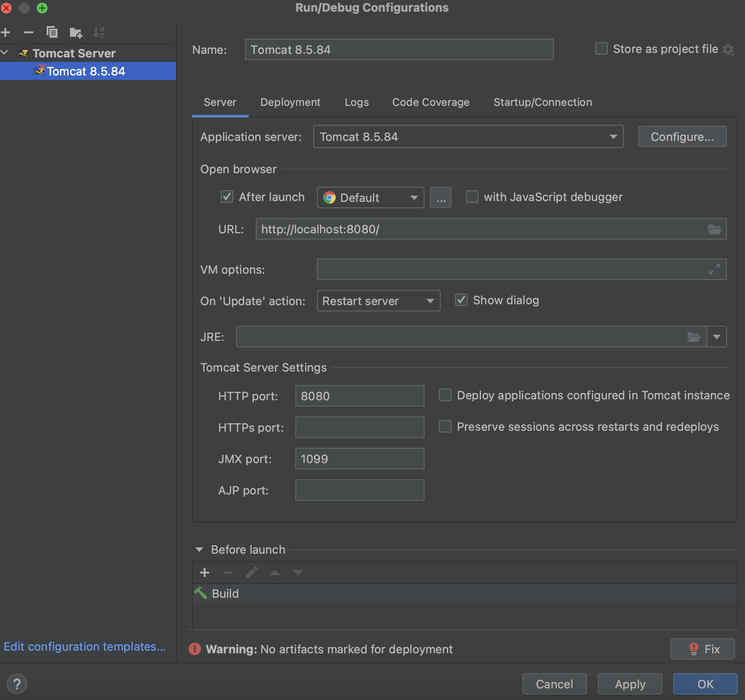The image size is (745, 700).
Task: Switch to Logs tab
Action: point(357,102)
